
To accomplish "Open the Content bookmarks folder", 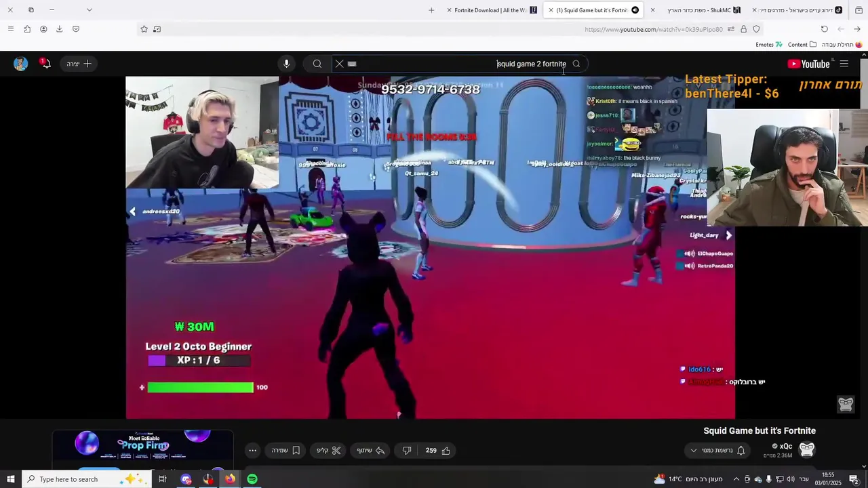I will 802,45.
